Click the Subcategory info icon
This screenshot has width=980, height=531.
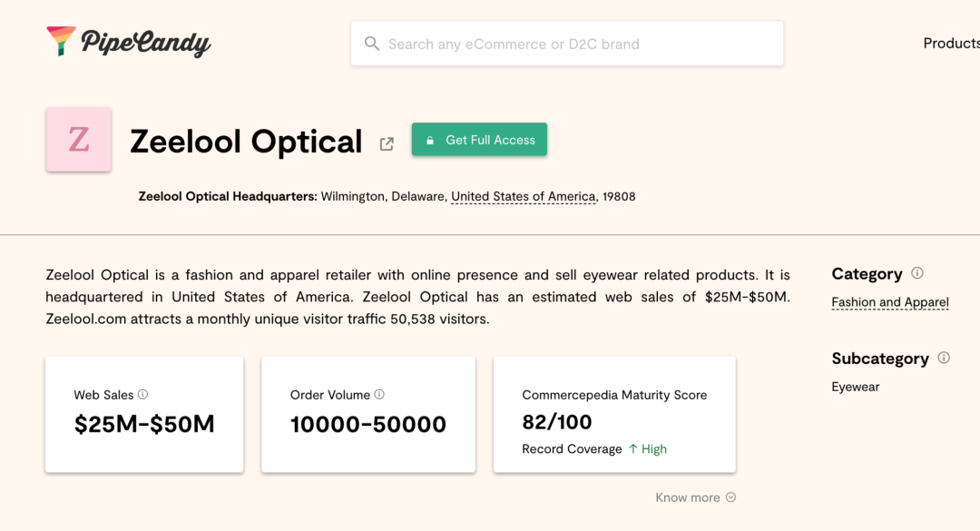pos(944,357)
